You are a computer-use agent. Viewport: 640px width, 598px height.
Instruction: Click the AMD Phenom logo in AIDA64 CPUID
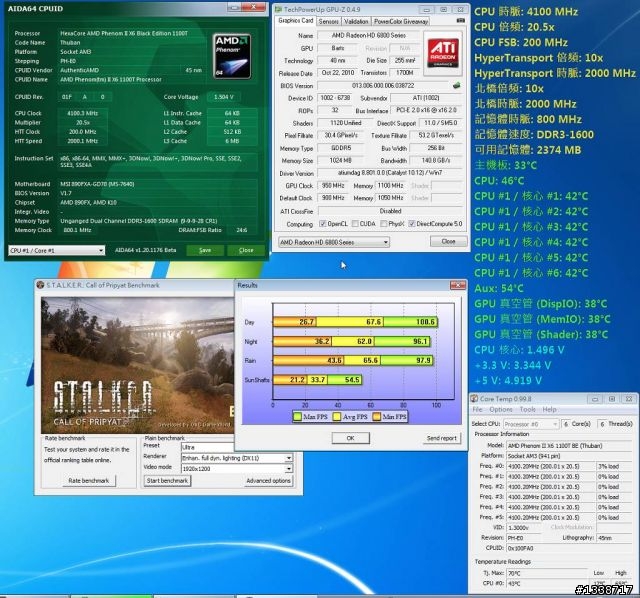(231, 56)
